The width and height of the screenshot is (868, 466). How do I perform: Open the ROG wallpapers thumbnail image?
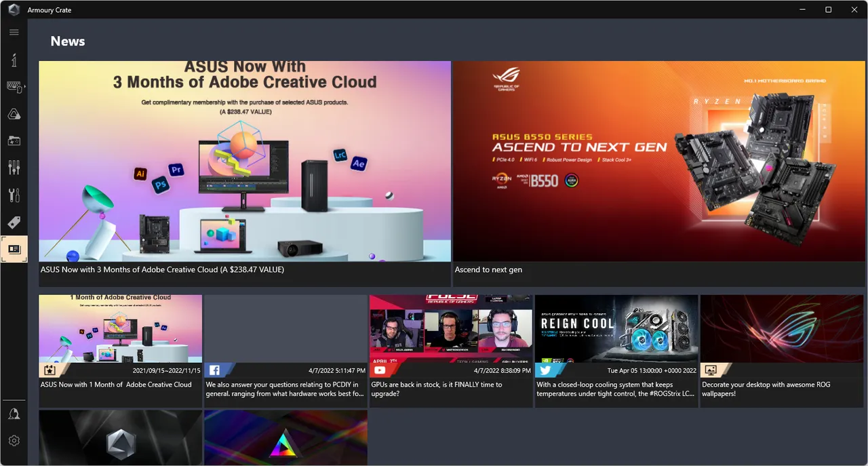782,329
